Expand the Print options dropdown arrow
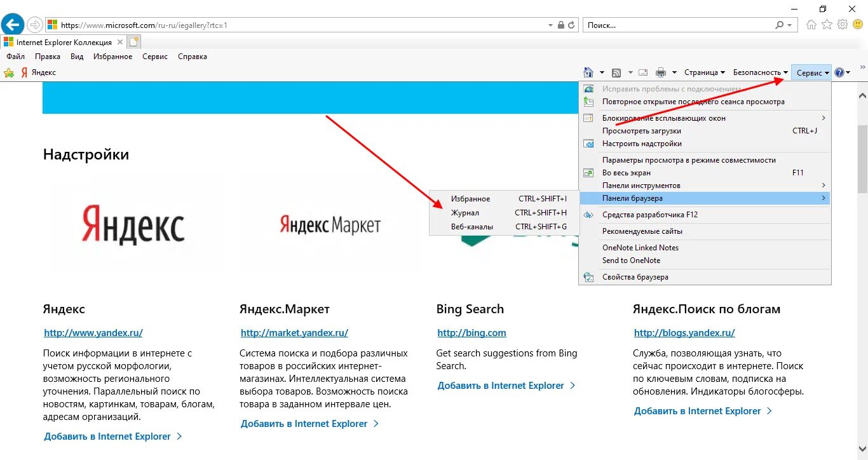This screenshot has height=460, width=868. pyautogui.click(x=674, y=73)
